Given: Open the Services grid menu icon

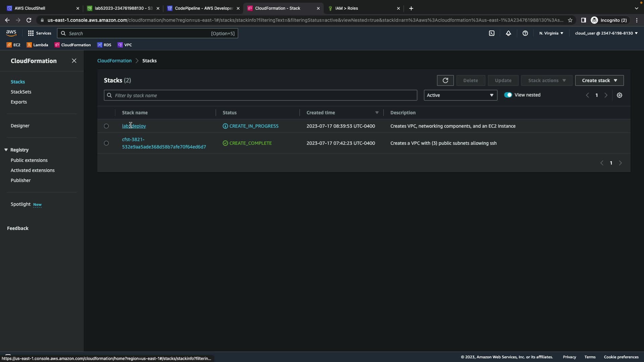Looking at the screenshot, I should coord(31,33).
